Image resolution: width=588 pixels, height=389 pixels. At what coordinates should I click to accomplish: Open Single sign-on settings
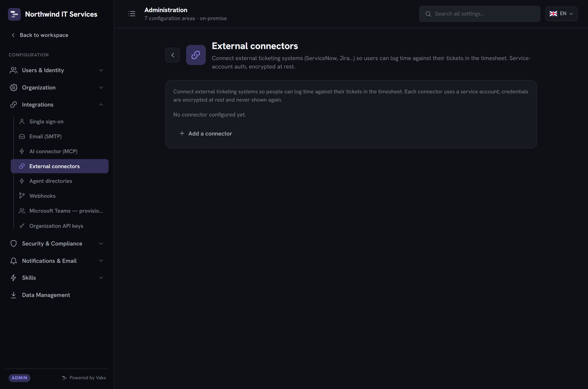click(x=59, y=121)
